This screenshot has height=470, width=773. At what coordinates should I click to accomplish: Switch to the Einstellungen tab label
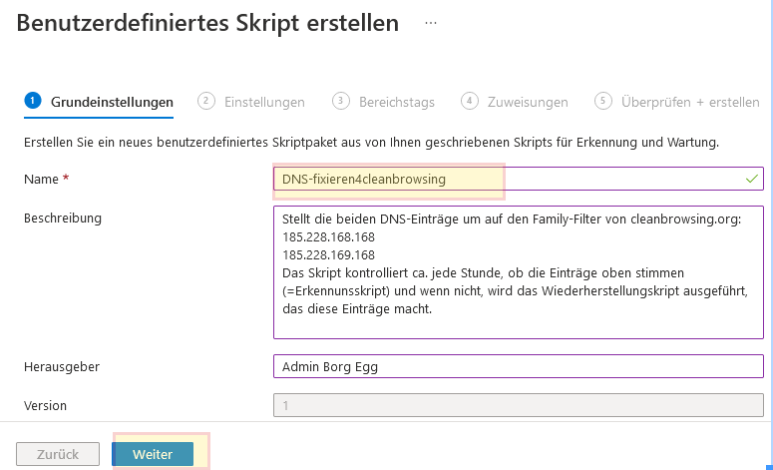pos(264,102)
